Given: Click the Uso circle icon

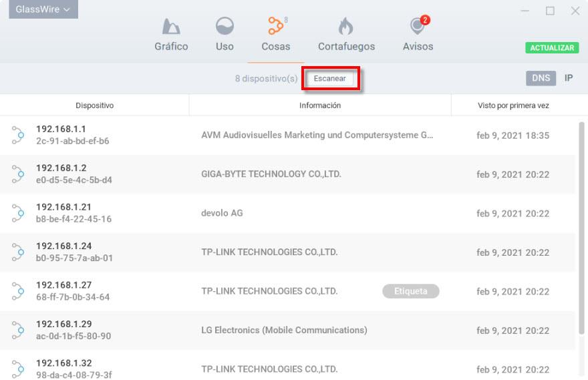Looking at the screenshot, I should 225,26.
